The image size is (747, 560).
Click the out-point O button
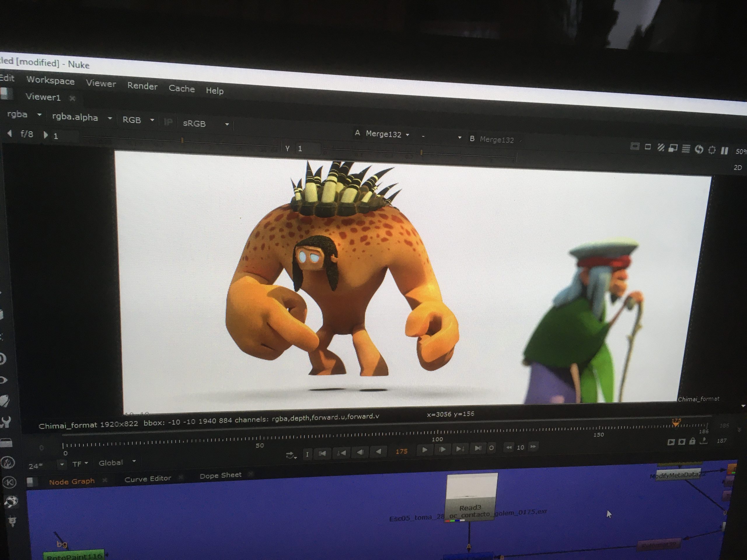[491, 448]
